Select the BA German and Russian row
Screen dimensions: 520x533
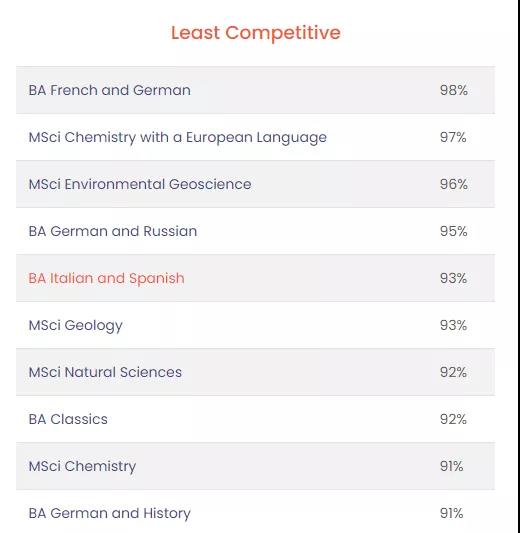255,231
